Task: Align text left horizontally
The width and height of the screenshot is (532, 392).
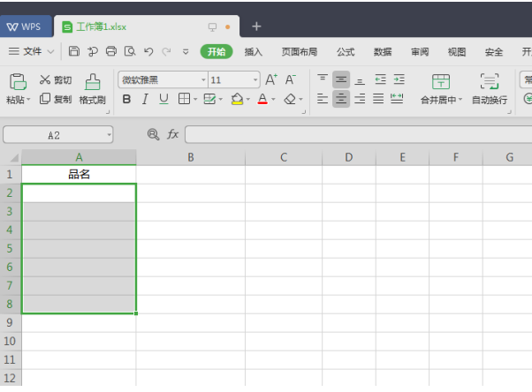Action: (x=323, y=99)
